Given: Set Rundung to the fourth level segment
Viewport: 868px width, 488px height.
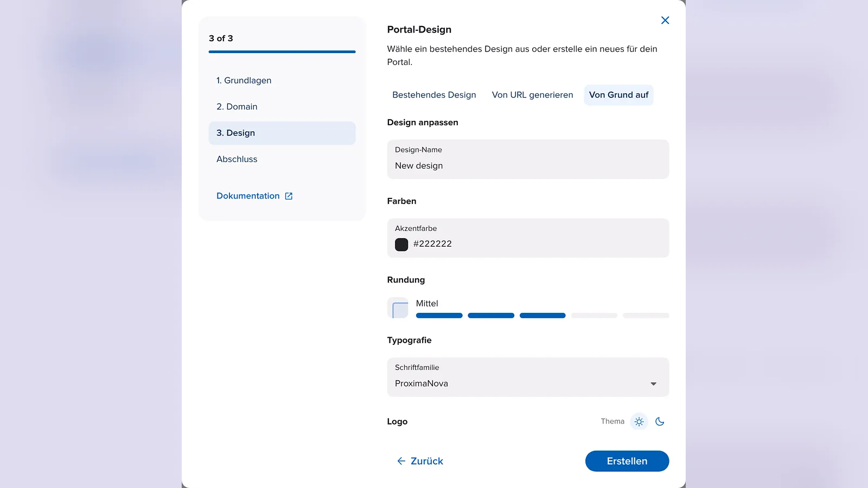Looking at the screenshot, I should pyautogui.click(x=594, y=316).
